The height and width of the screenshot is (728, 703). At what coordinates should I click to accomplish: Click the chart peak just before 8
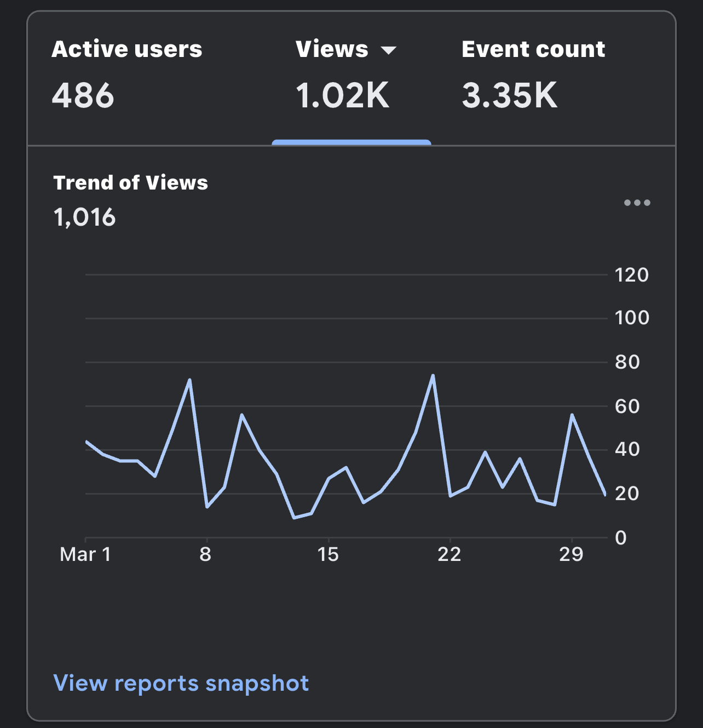point(189,380)
